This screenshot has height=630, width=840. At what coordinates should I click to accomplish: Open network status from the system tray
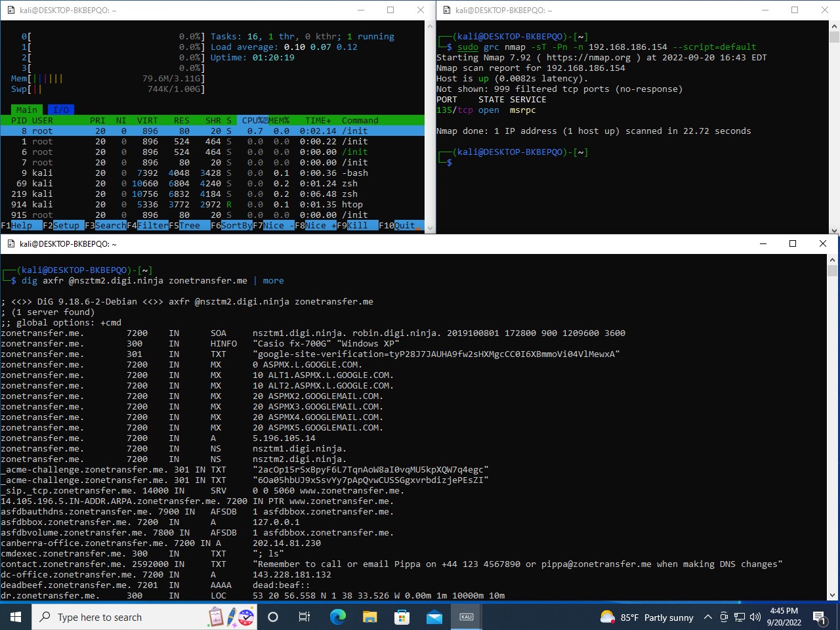[x=738, y=617]
